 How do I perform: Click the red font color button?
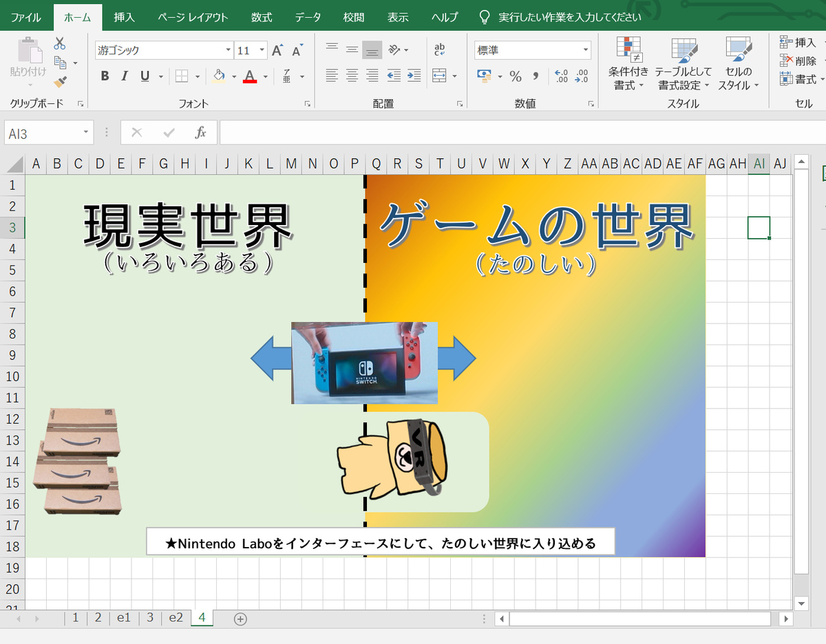[x=250, y=76]
